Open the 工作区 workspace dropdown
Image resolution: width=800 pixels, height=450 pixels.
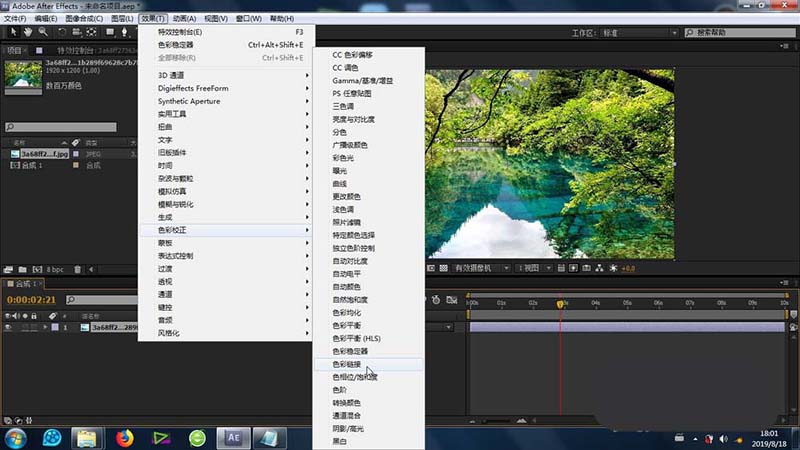[x=639, y=33]
